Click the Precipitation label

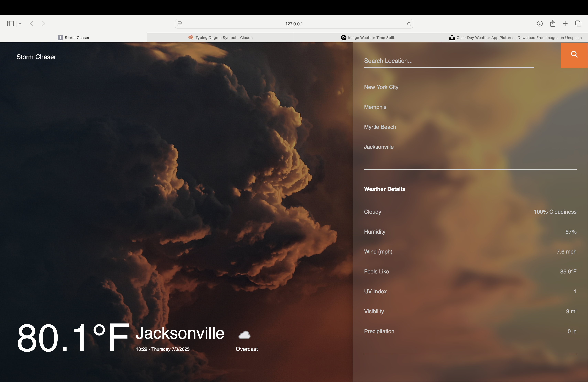[379, 331]
